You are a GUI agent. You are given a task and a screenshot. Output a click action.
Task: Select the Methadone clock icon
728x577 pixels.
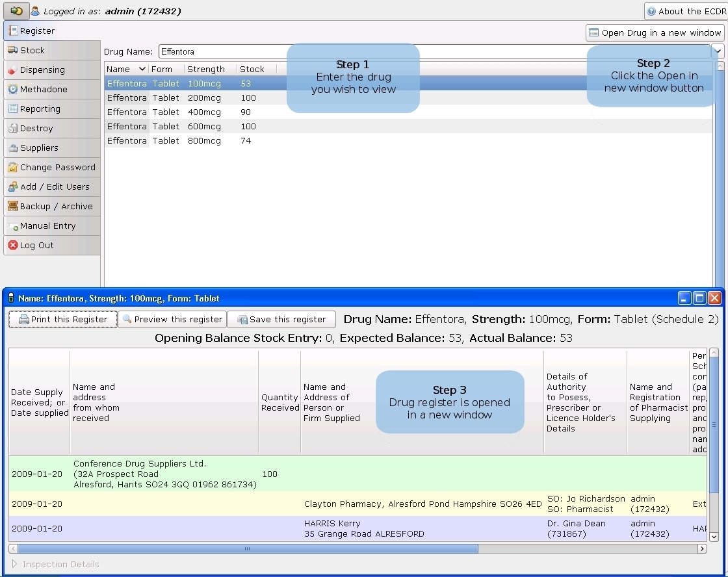[x=12, y=89]
